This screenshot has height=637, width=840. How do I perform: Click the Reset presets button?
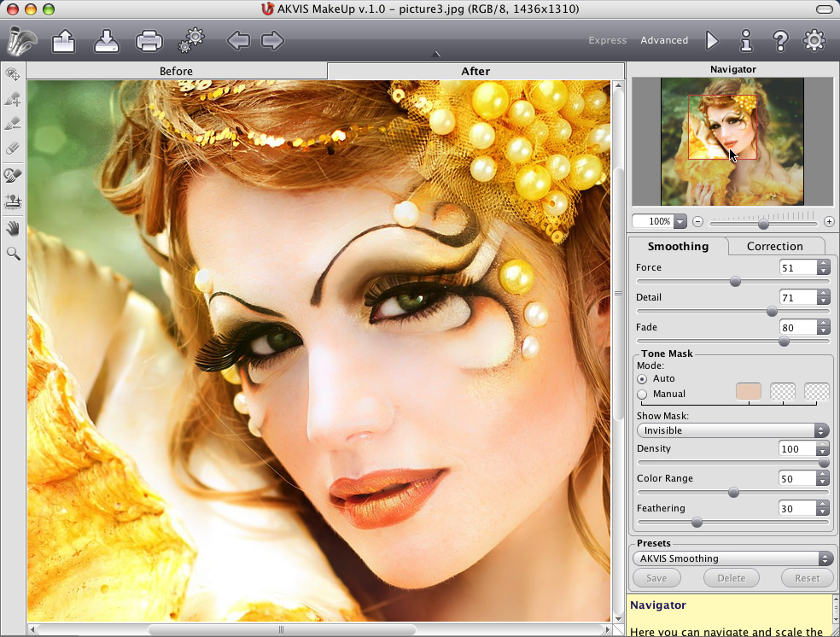[807, 578]
